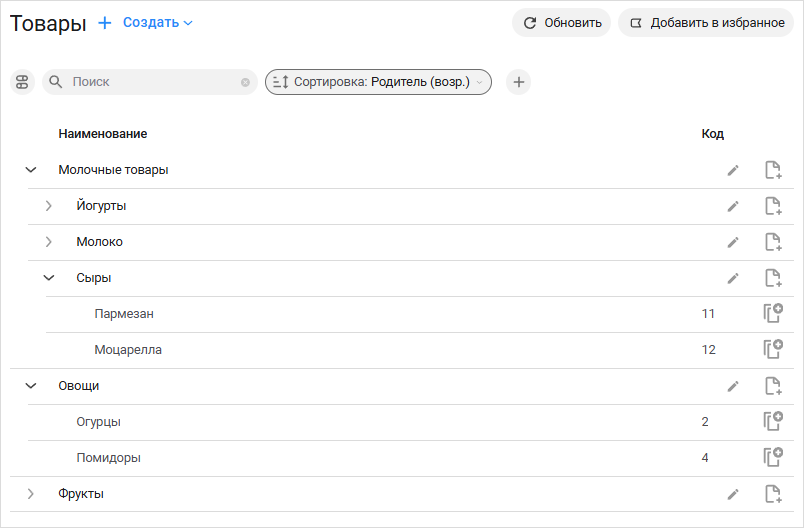Click Добавить в избранное button
The image size is (804, 528).
pyautogui.click(x=706, y=23)
